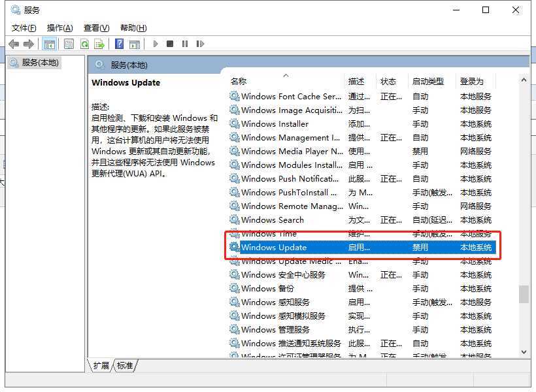
Task: Click 网络服务 logon of Windows Remote Management
Action: (475, 206)
